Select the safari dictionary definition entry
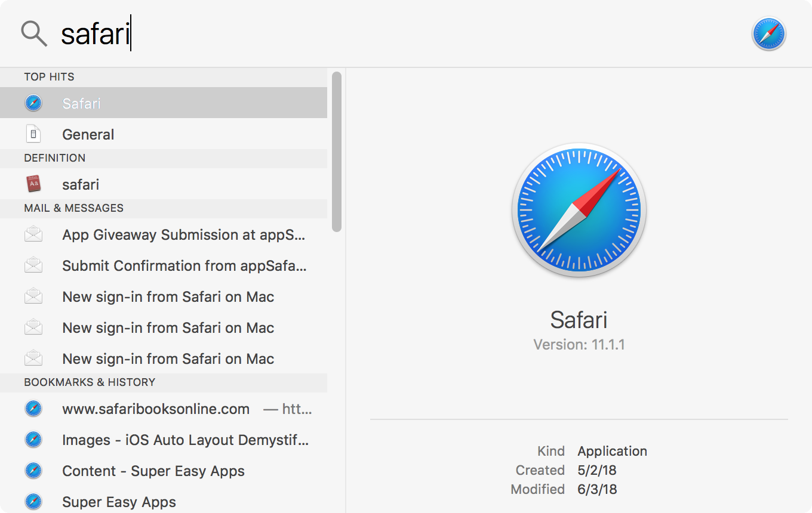Viewport: 812px width, 513px height. [x=81, y=184]
